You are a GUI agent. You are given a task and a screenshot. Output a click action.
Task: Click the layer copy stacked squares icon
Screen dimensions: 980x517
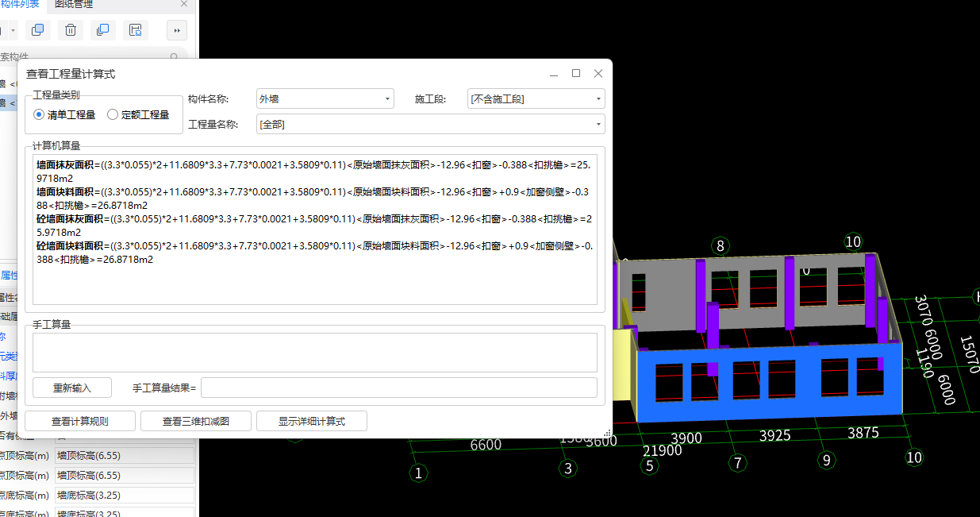[102, 30]
